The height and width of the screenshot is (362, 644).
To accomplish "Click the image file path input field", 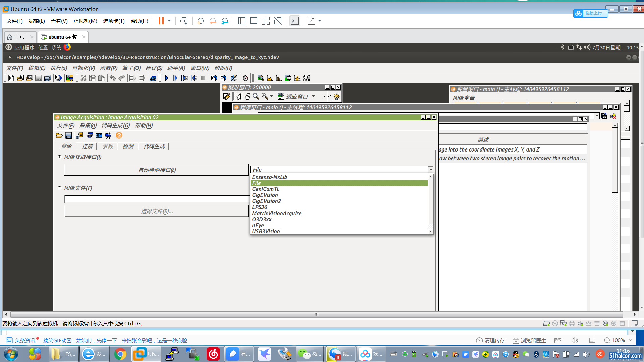I will (x=156, y=199).
